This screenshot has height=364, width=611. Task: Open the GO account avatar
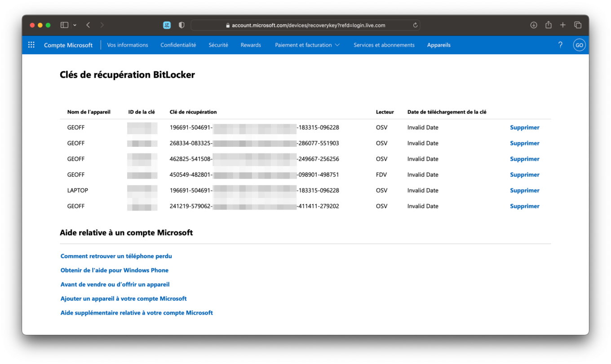[x=580, y=45]
